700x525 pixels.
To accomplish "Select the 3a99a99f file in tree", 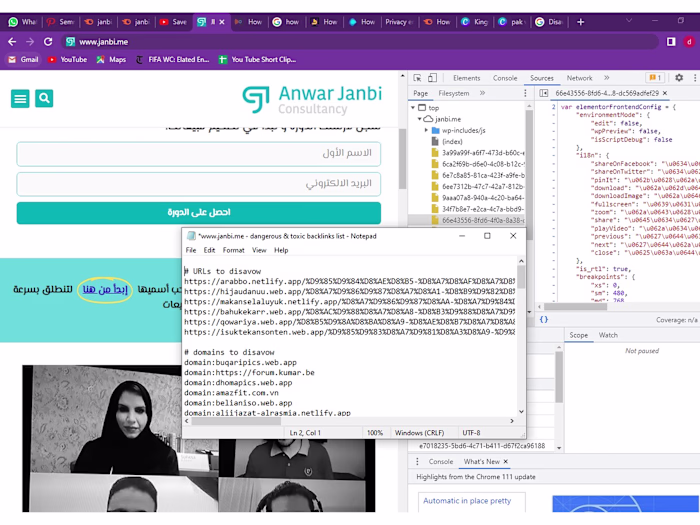I will coord(478,153).
